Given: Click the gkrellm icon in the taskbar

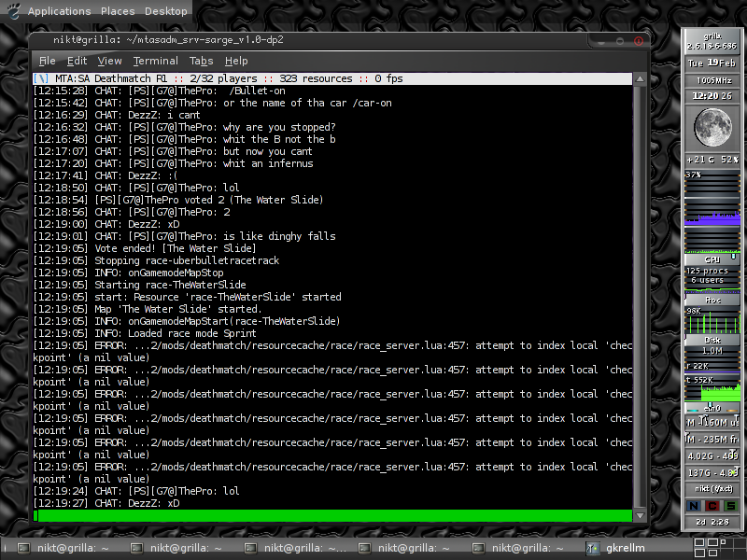Looking at the screenshot, I should [594, 549].
